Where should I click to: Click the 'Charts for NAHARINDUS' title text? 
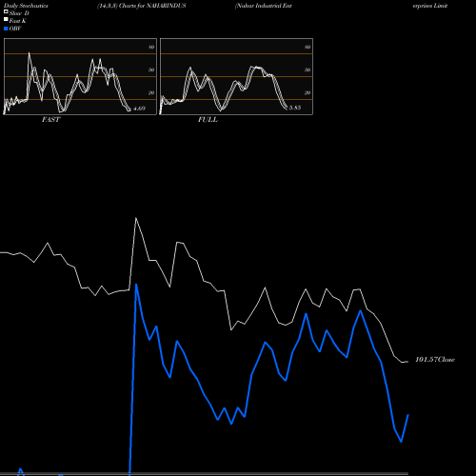pos(152,6)
